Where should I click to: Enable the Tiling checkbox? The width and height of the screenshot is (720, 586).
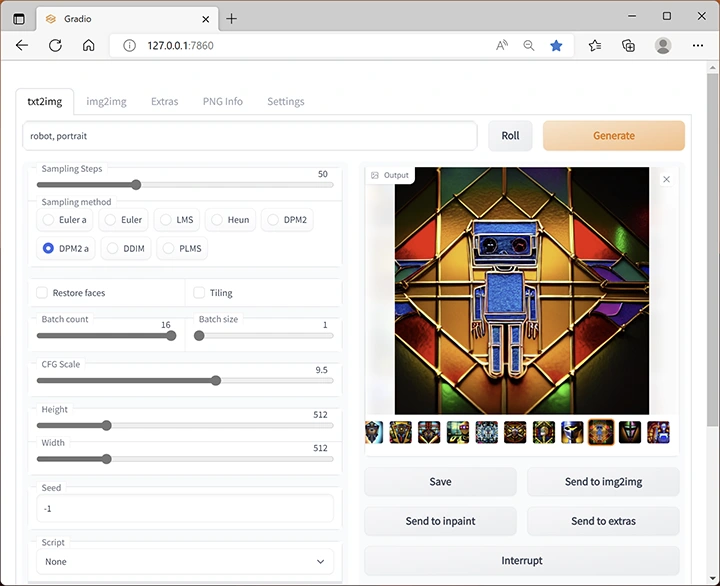point(199,293)
